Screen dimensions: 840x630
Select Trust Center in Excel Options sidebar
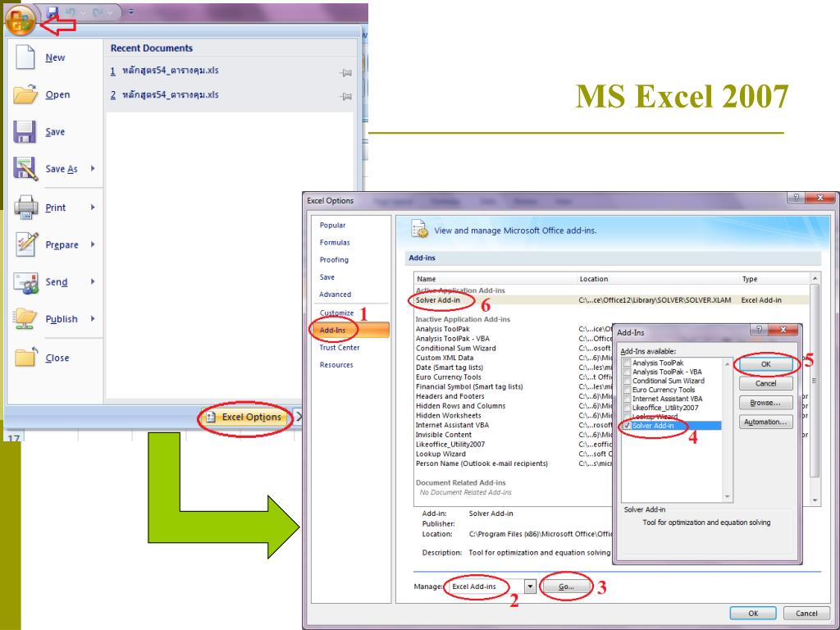pos(339,347)
